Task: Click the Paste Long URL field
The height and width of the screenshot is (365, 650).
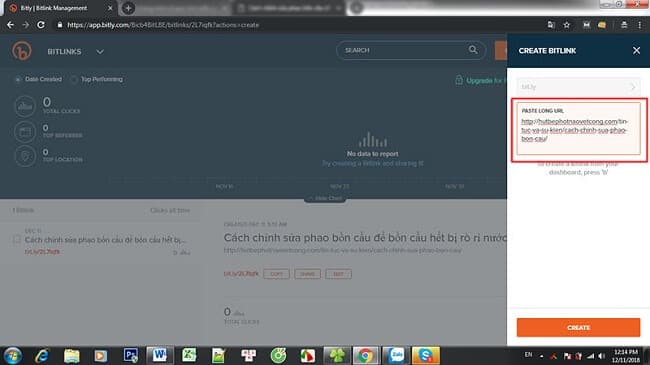Action: (x=578, y=129)
